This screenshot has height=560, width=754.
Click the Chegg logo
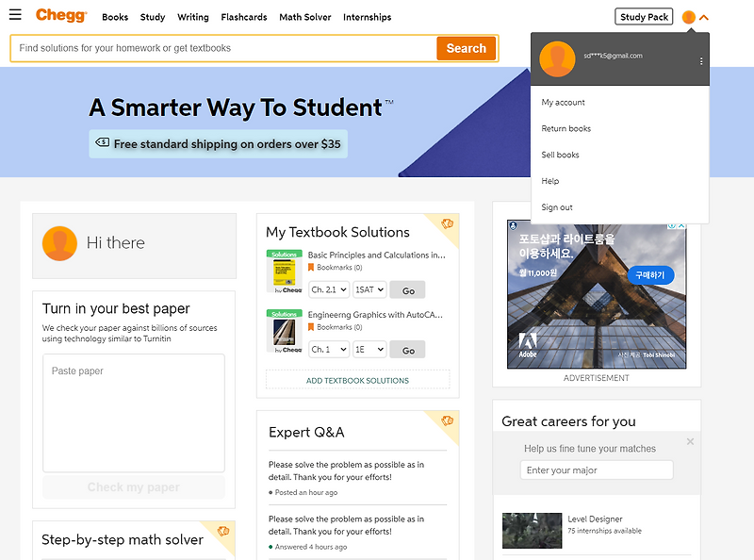pos(61,16)
